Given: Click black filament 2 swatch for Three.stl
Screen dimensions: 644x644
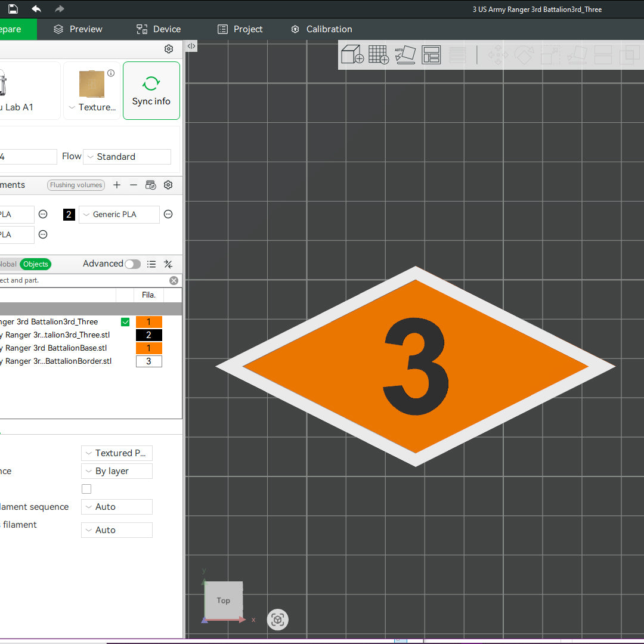Looking at the screenshot, I should 148,335.
